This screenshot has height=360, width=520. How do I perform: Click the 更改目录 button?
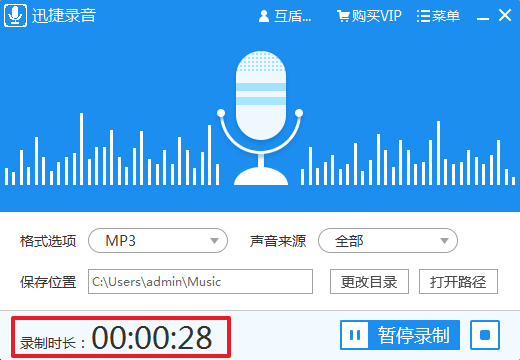click(x=369, y=282)
